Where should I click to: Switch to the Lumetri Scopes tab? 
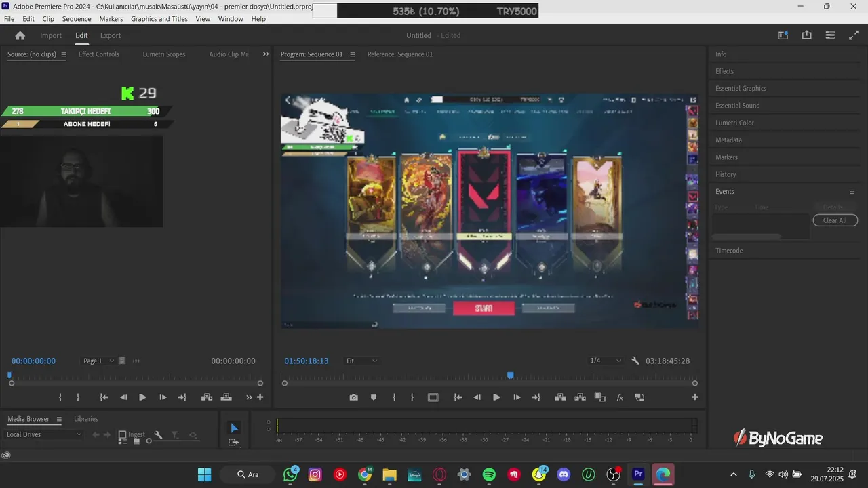click(164, 54)
